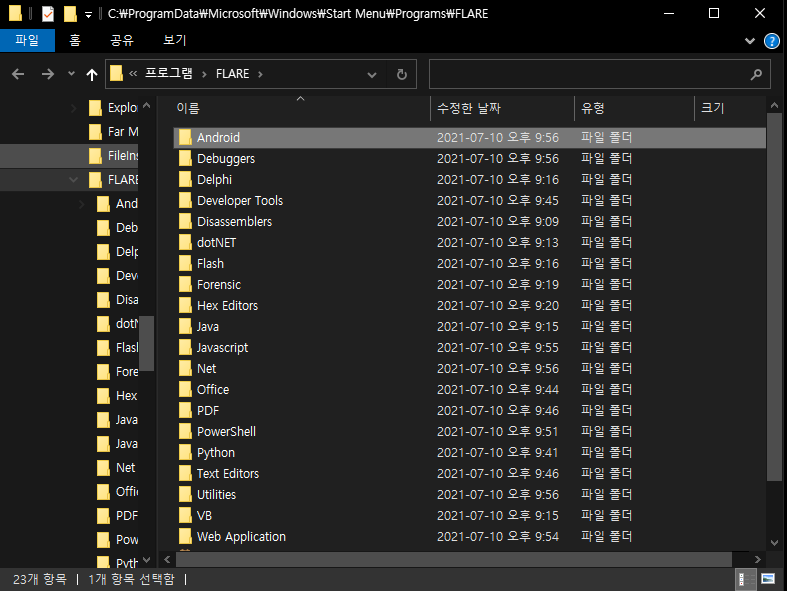Switch to large icons view in status bar
The height and width of the screenshot is (591, 787).
[768, 579]
